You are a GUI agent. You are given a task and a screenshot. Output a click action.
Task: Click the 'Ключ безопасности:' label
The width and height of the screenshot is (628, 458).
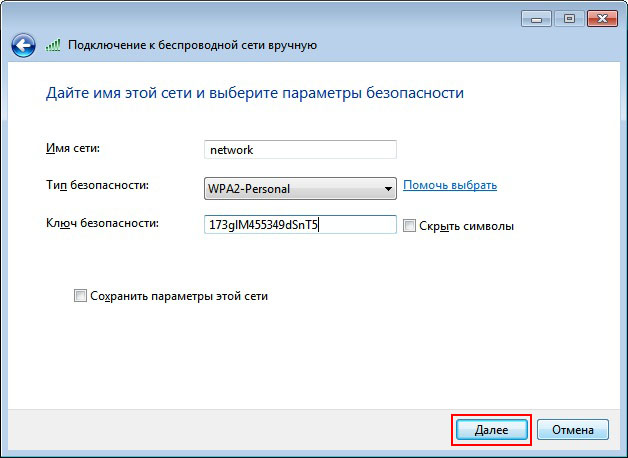tap(103, 223)
